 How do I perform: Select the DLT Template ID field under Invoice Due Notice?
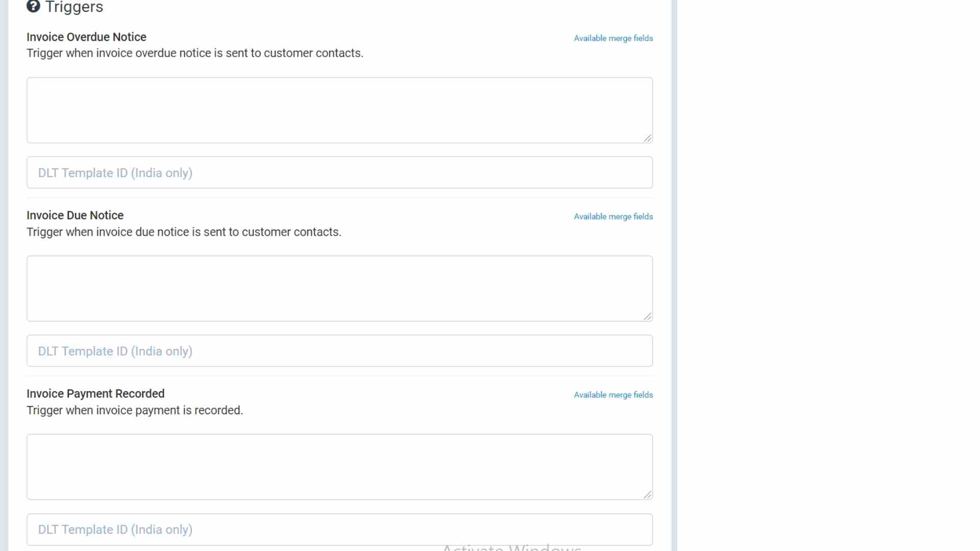339,351
